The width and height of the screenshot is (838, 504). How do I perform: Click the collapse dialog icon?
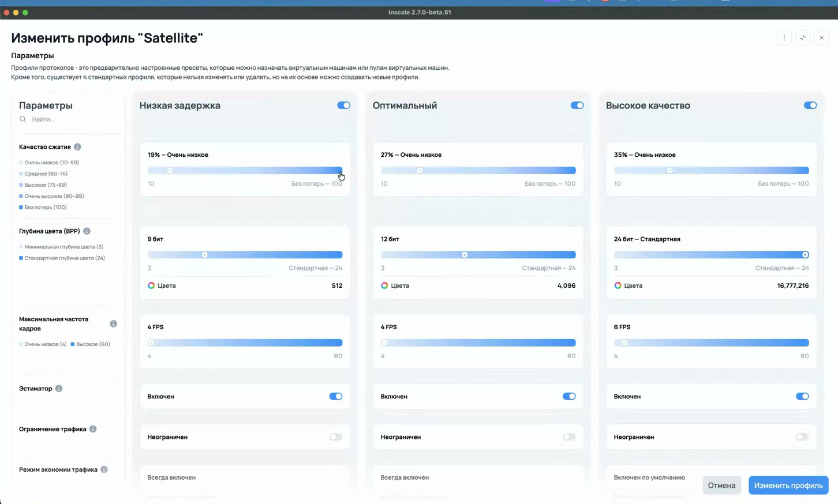[x=803, y=37]
